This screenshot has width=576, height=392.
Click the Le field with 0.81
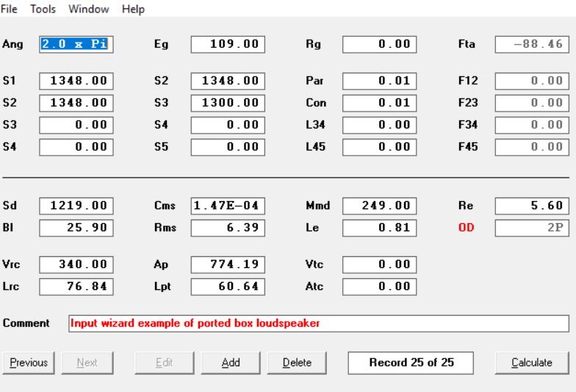tap(379, 228)
